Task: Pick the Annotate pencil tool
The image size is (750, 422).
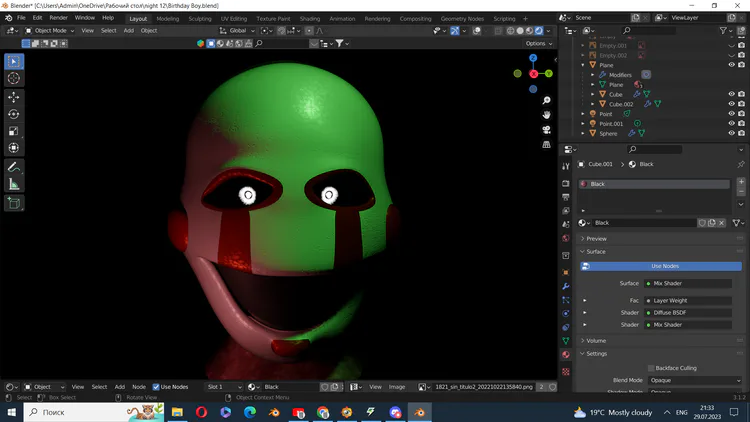Action: point(14,167)
